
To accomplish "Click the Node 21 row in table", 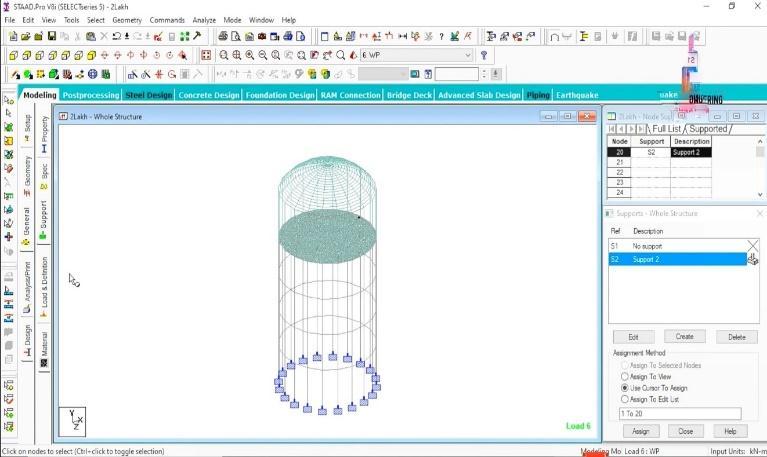I will coord(659,162).
